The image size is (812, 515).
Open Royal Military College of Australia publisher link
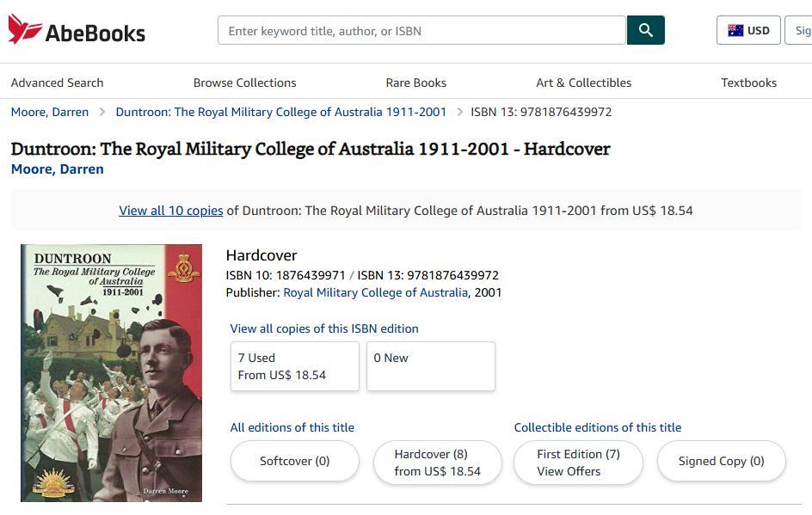click(376, 292)
